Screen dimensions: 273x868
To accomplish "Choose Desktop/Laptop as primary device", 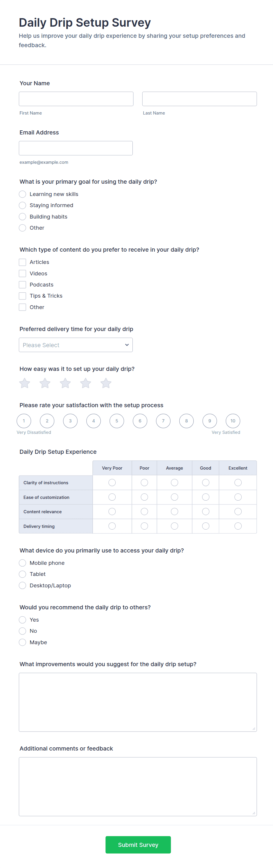I will pos(23,586).
